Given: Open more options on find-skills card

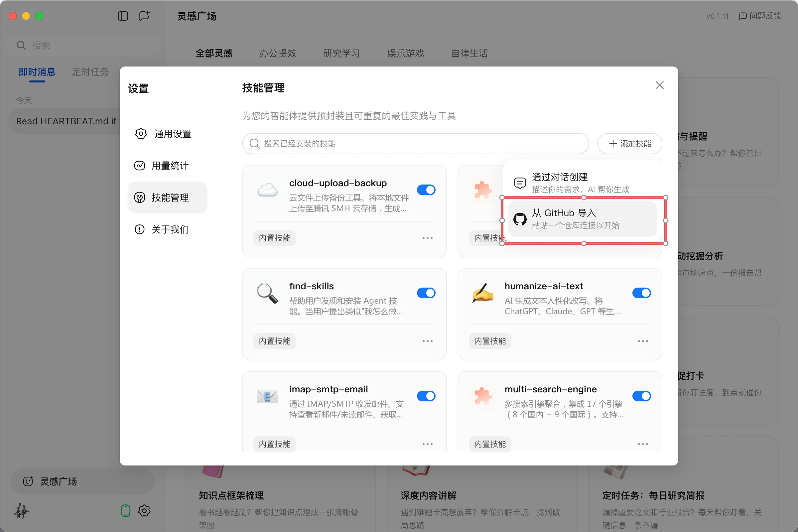Looking at the screenshot, I should 427,341.
